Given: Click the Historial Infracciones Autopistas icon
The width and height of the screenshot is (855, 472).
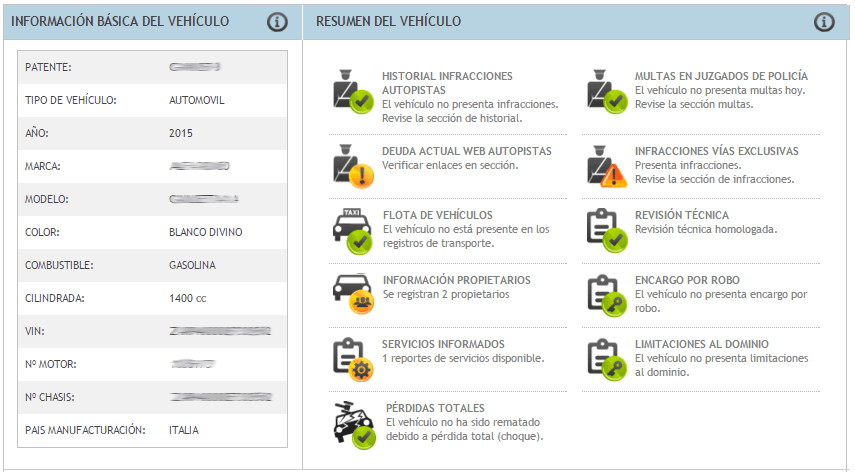Looking at the screenshot, I should point(353,92).
